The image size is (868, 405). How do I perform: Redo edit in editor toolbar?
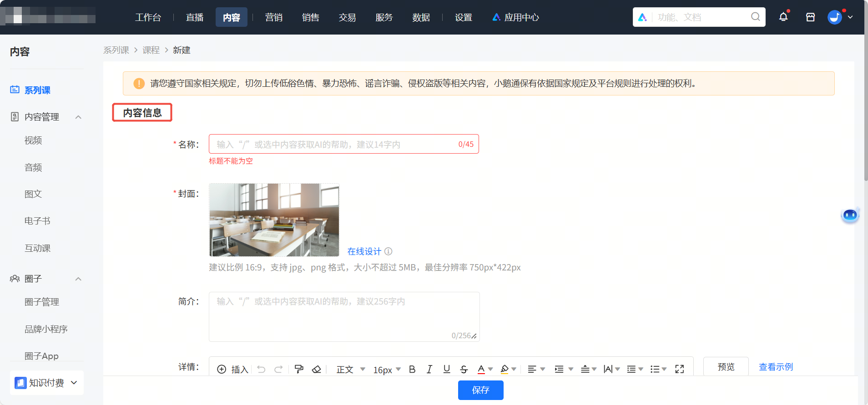click(x=278, y=369)
